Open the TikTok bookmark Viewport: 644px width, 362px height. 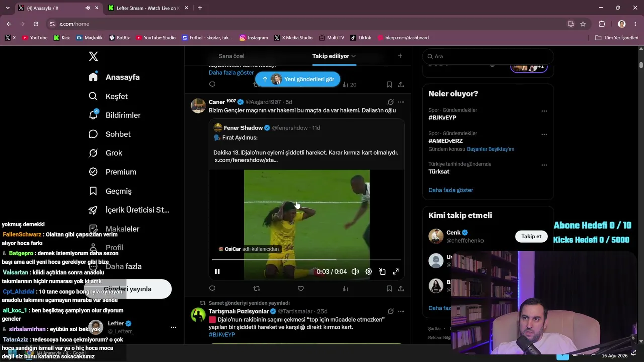(x=361, y=38)
